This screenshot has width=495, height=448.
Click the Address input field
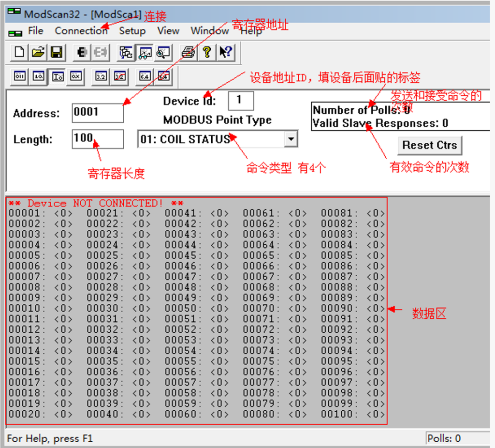click(98, 113)
